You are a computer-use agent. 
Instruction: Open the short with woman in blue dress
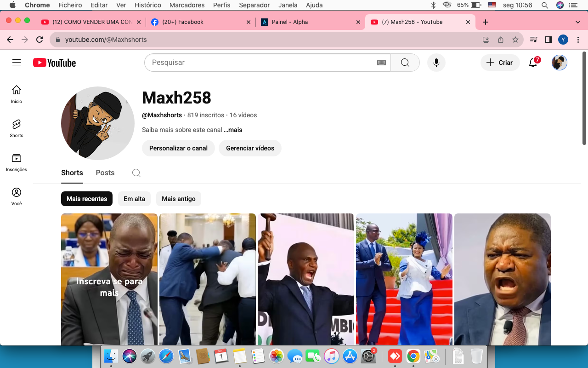[404, 279]
